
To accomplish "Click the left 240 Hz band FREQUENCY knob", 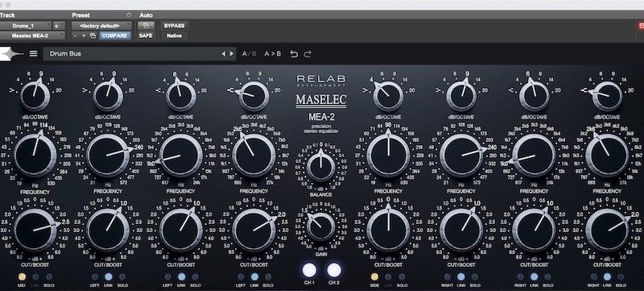I will coord(109,156).
